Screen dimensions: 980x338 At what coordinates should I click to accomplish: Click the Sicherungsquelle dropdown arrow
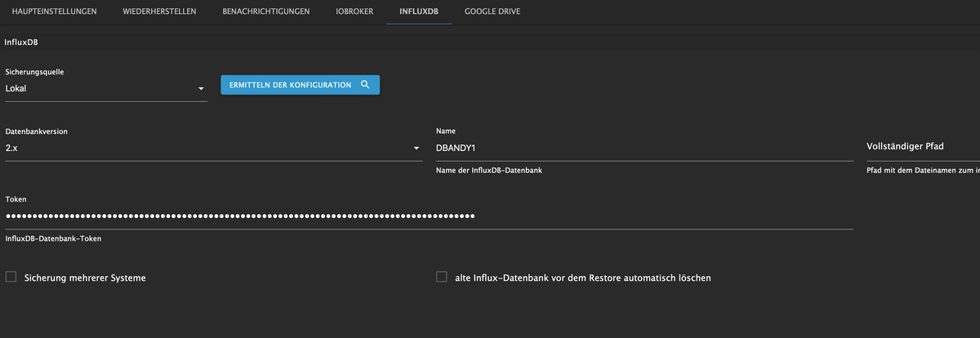[200, 88]
